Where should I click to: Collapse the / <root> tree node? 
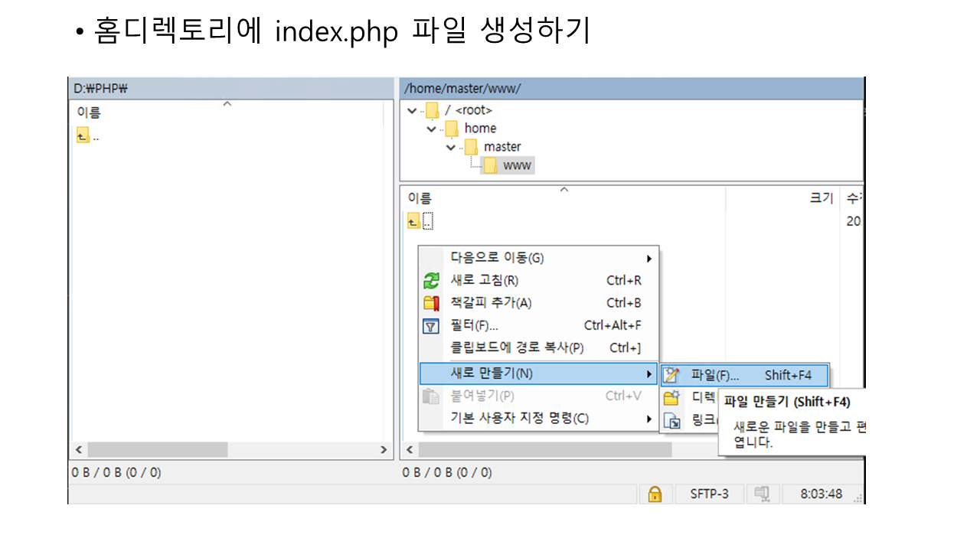click(413, 111)
